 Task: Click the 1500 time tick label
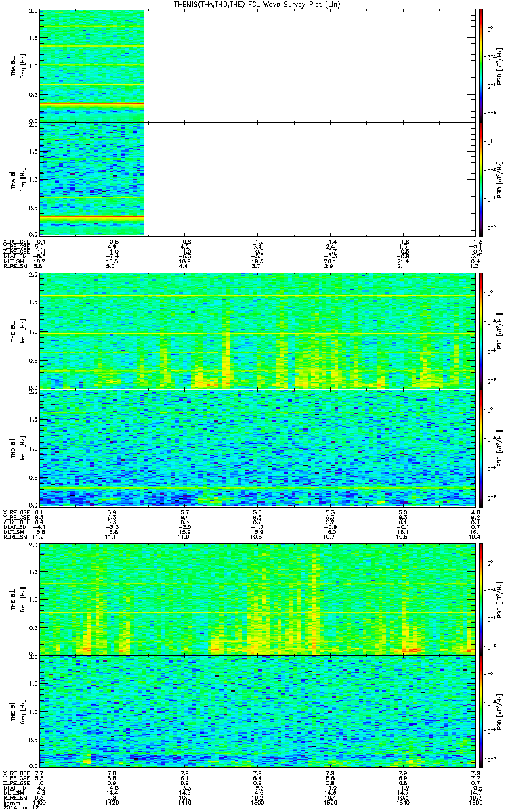pos(257,801)
